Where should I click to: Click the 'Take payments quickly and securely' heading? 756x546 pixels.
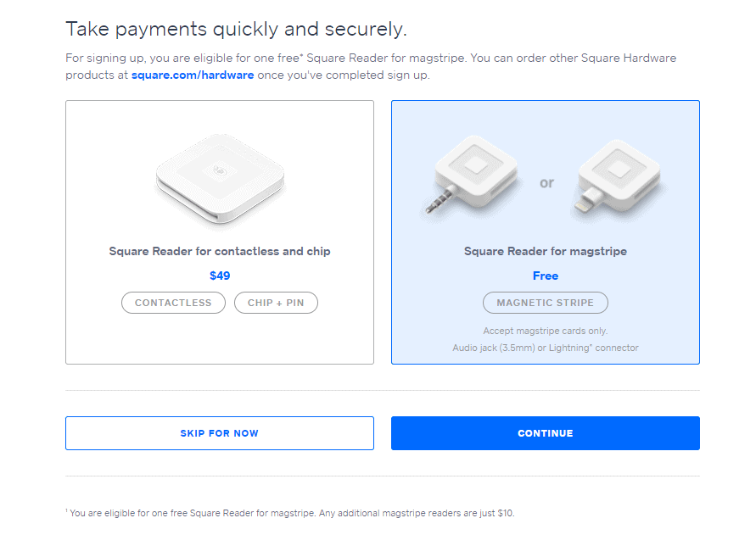tap(236, 28)
